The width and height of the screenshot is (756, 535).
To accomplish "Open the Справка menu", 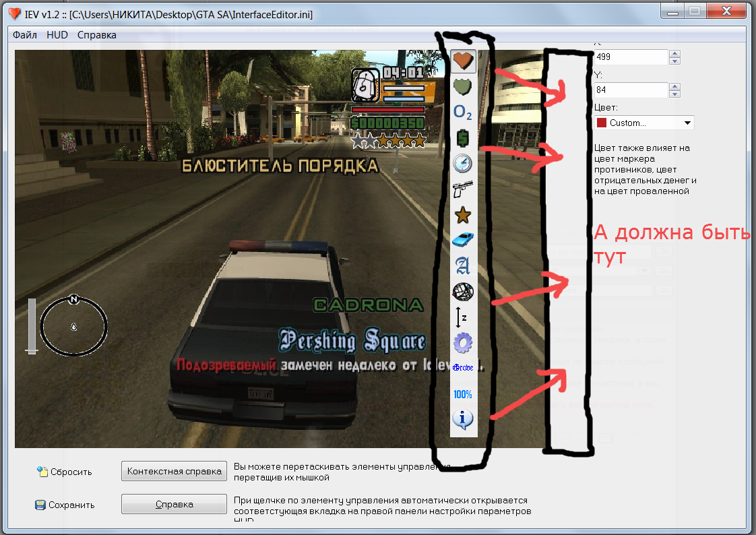I will pyautogui.click(x=96, y=35).
